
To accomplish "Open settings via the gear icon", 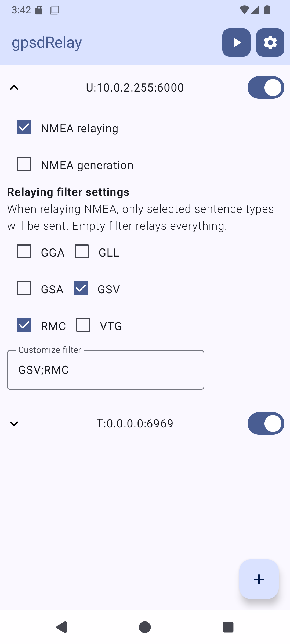I will pos(270,43).
